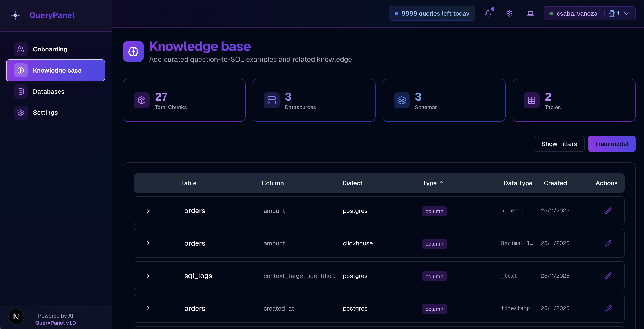Expand the first orders row
The image size is (644, 329).
click(148, 211)
